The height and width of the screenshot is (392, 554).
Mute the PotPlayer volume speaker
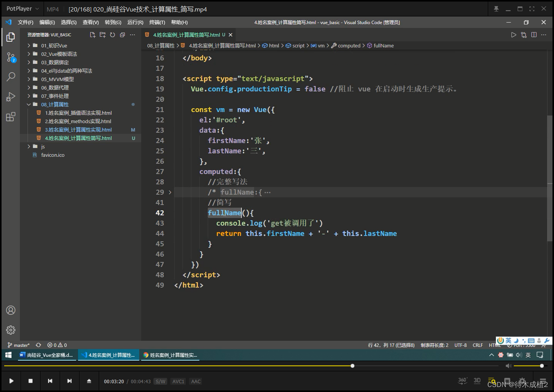click(x=508, y=366)
